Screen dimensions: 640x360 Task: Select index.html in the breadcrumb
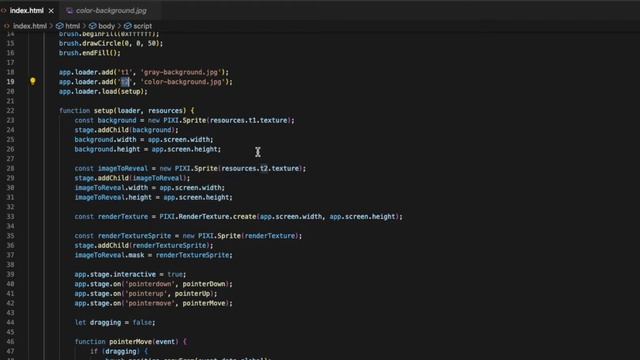tap(30, 26)
